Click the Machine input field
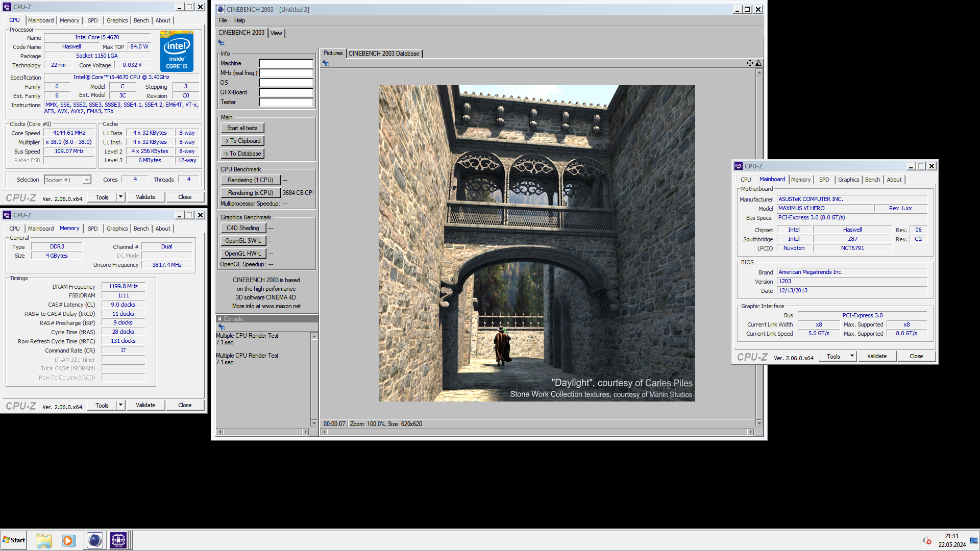This screenshot has width=980, height=551. point(286,63)
